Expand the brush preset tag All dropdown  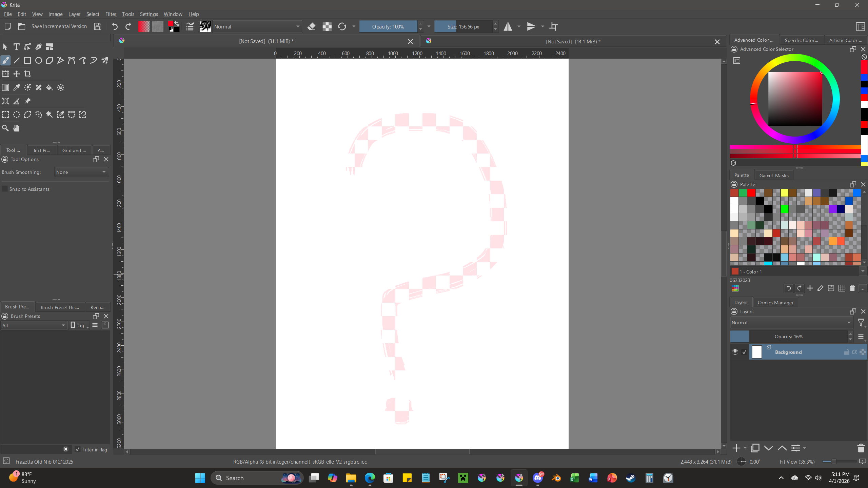[34, 325]
